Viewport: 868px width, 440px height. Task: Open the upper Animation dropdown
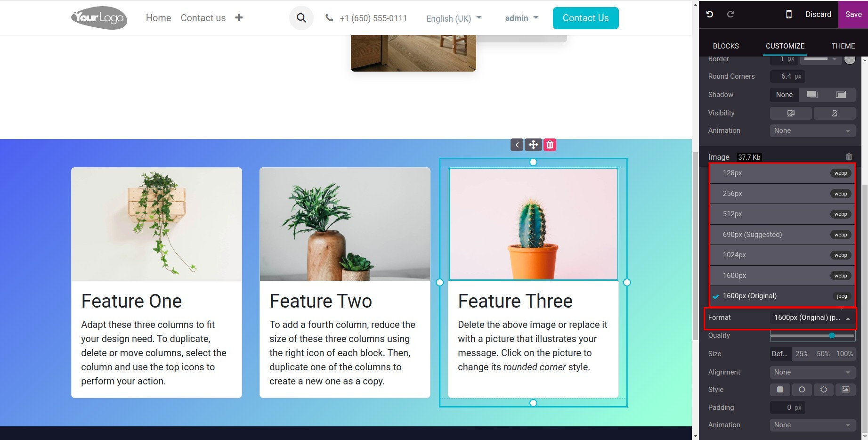pyautogui.click(x=812, y=130)
